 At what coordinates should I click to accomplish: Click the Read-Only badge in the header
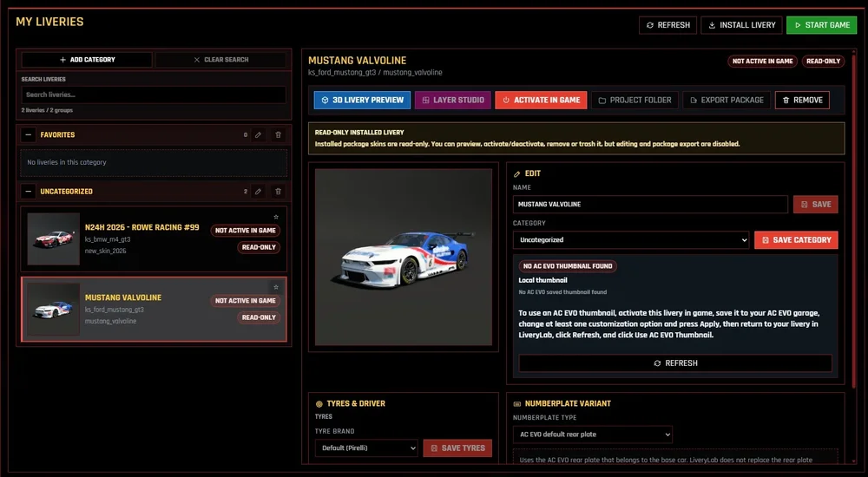823,61
